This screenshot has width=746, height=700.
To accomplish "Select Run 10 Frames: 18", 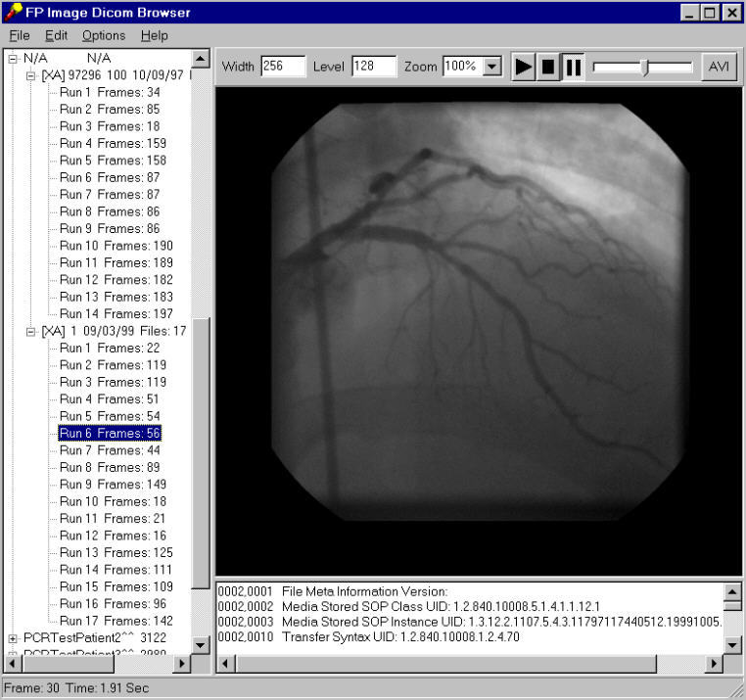I will coord(113,501).
